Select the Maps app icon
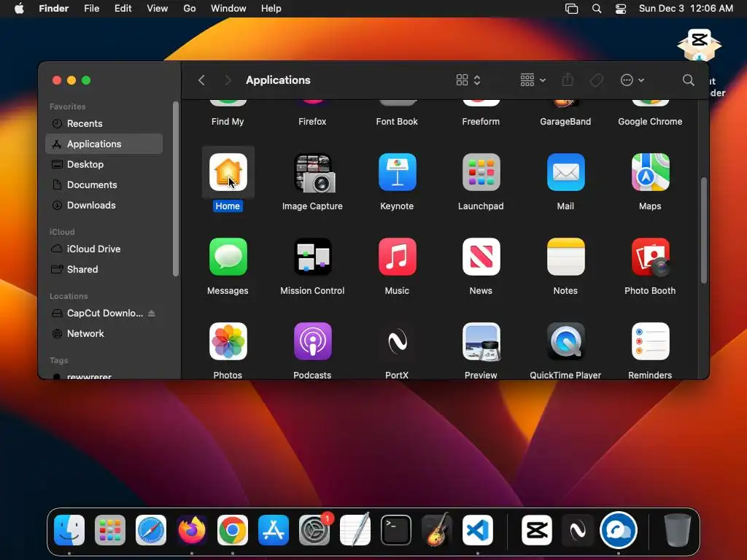The height and width of the screenshot is (560, 747). click(650, 172)
